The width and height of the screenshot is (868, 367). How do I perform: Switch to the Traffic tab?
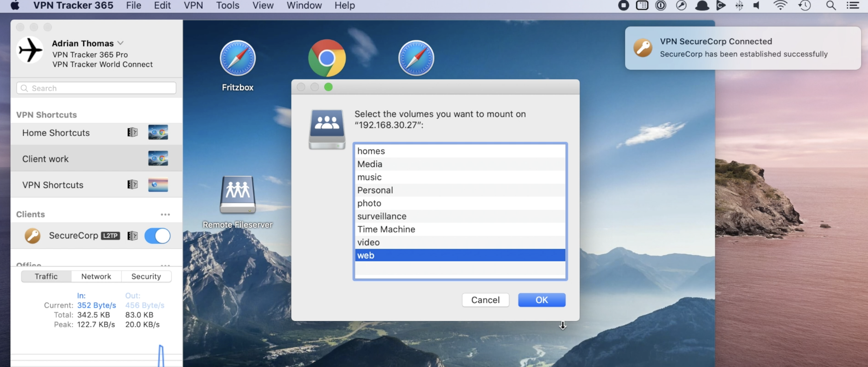[x=46, y=276]
